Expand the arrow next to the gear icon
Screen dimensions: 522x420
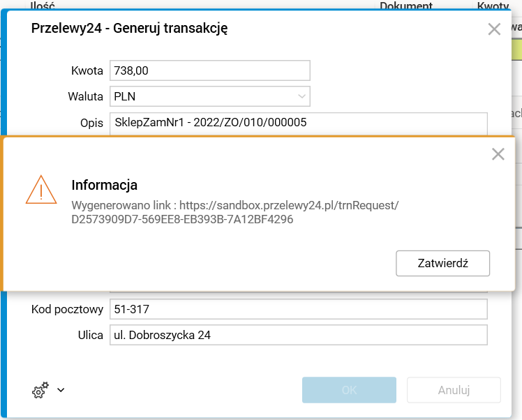(x=61, y=390)
